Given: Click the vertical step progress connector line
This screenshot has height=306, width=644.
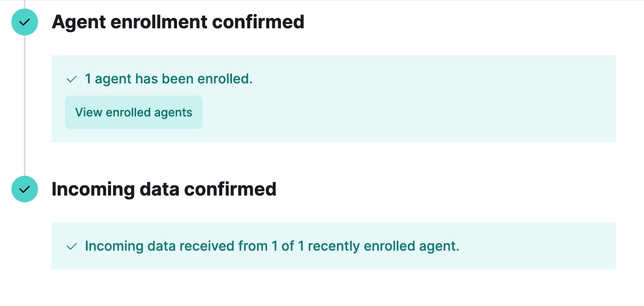Looking at the screenshot, I should (x=25, y=106).
